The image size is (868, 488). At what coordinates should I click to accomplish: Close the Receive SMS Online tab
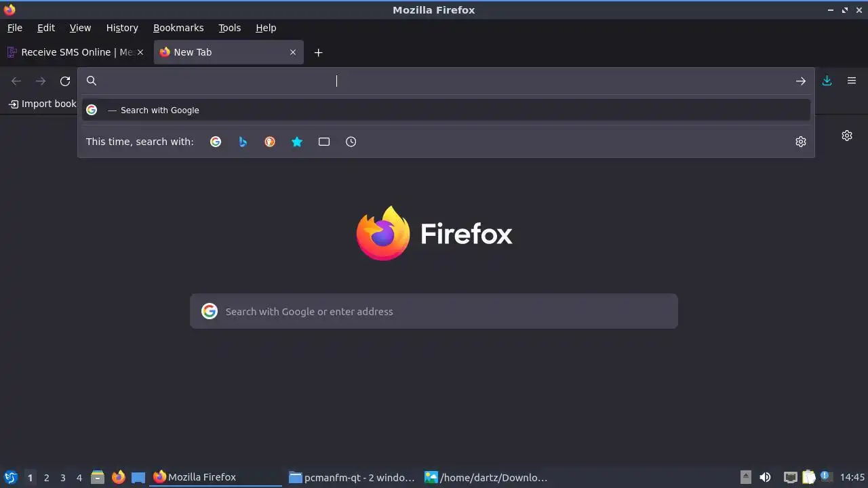point(140,52)
